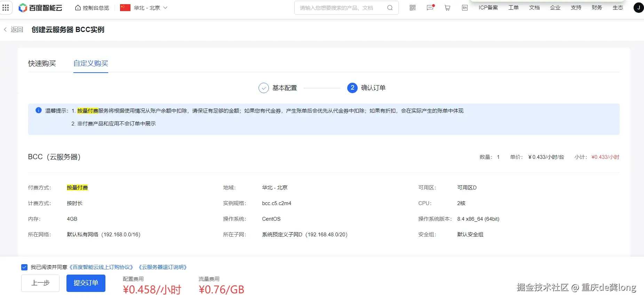This screenshot has width=644, height=301.
Task: Click the ¥0.458/小时 configuration fee
Action: (152, 290)
